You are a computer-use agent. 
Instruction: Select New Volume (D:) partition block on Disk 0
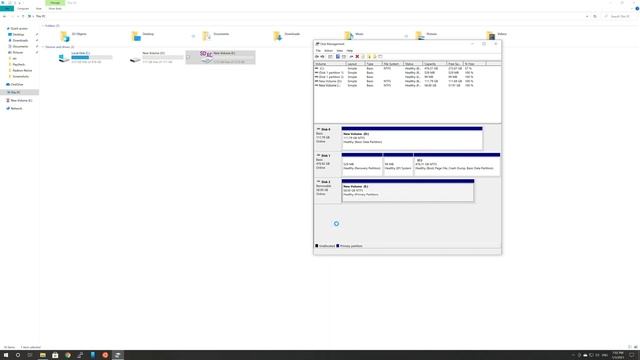tap(412, 138)
